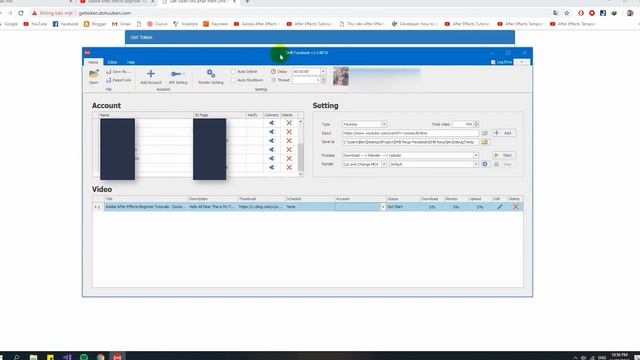Click the profile picture thumbnail in ribbon
Image resolution: width=640 pixels, height=360 pixels.
click(341, 76)
